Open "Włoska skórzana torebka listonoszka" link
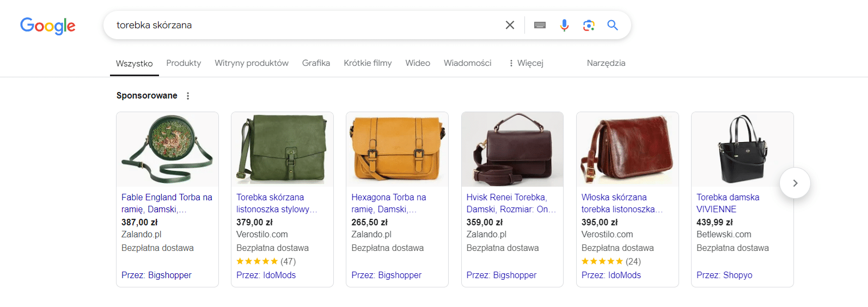This screenshot has width=868, height=307. click(622, 203)
